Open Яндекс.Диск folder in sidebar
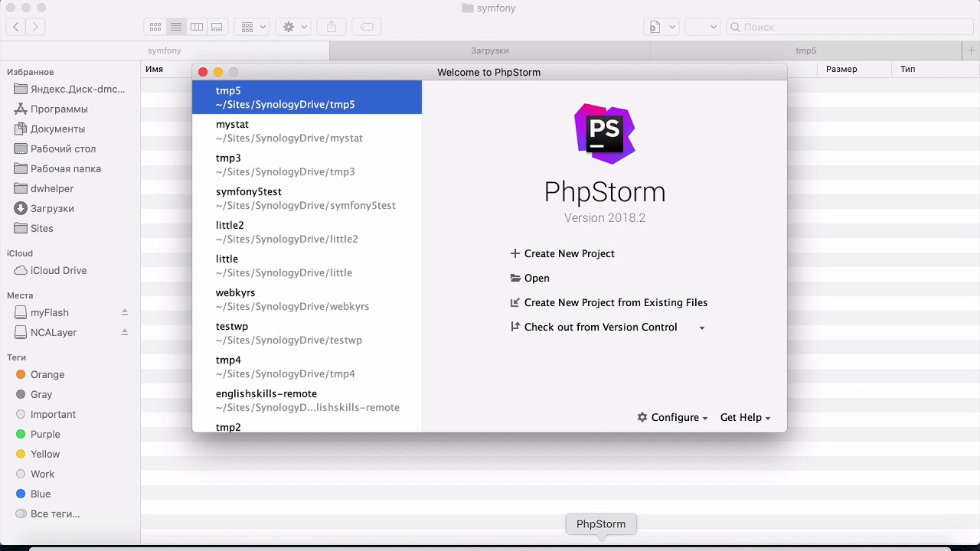The height and width of the screenshot is (551, 980). (77, 89)
